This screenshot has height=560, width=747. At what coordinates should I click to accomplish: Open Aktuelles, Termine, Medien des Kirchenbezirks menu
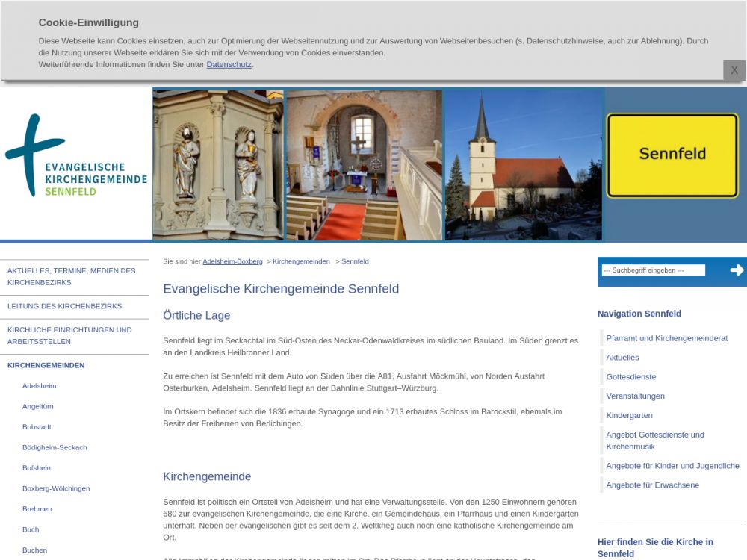(x=71, y=276)
